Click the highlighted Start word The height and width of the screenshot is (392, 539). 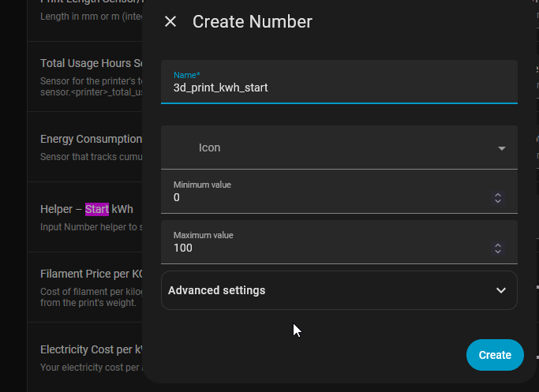tap(97, 209)
